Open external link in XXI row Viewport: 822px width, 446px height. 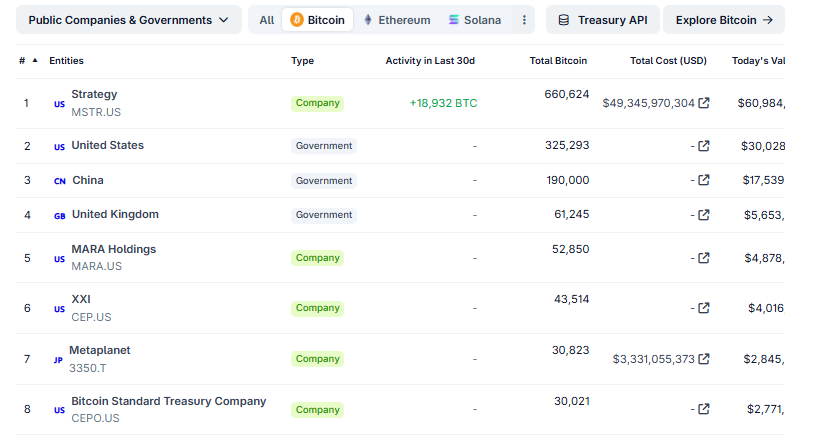click(704, 308)
